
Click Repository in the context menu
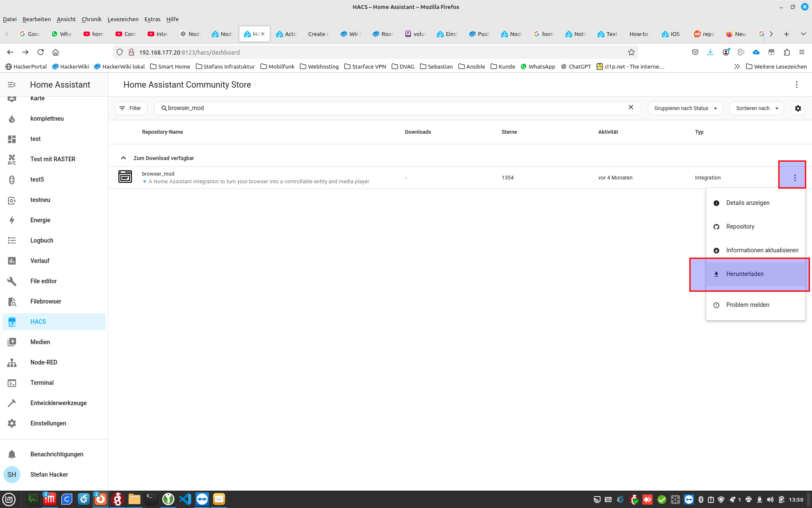[x=740, y=226]
